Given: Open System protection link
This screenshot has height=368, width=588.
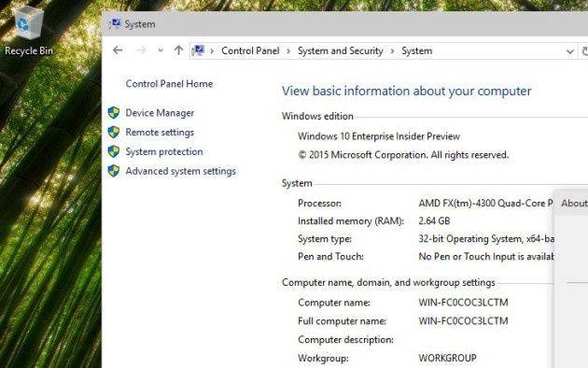Looking at the screenshot, I should (164, 151).
